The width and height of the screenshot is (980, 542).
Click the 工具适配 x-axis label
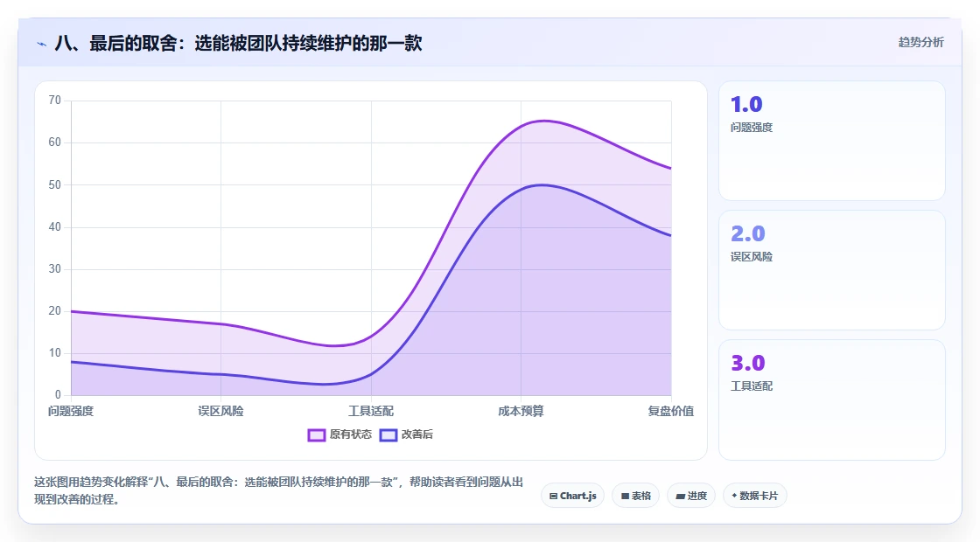[371, 411]
